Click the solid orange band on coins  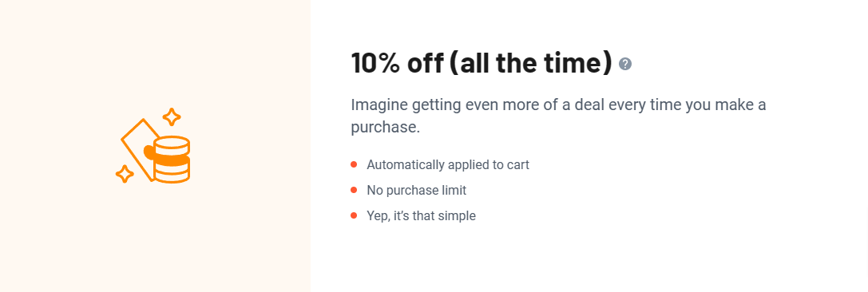click(168, 157)
